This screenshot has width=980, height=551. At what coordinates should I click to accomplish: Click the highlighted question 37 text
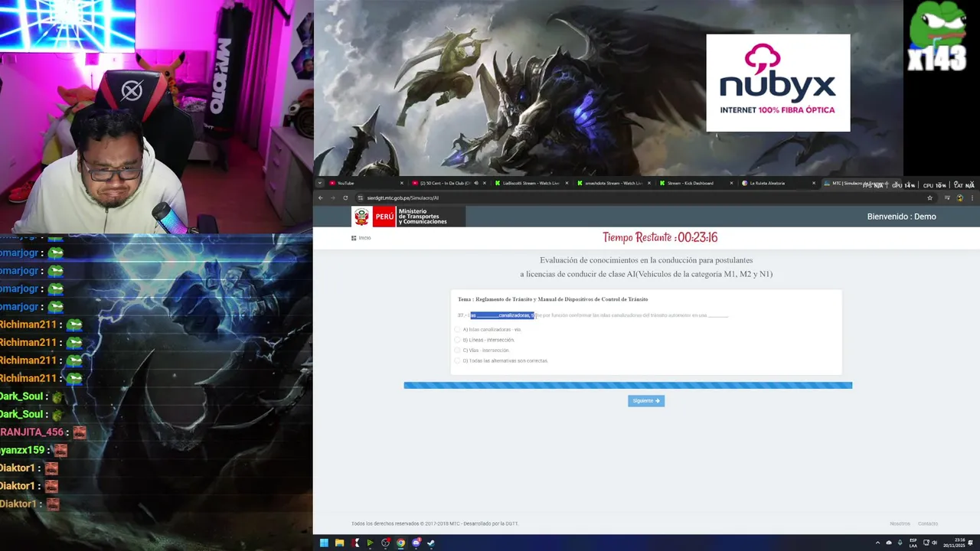(502, 315)
